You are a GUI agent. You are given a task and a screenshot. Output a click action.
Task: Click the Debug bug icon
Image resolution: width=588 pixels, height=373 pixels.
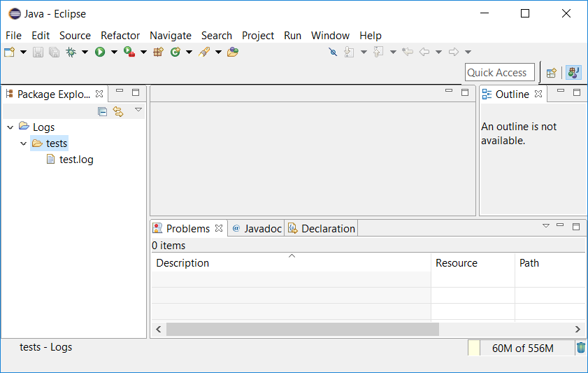(x=71, y=52)
